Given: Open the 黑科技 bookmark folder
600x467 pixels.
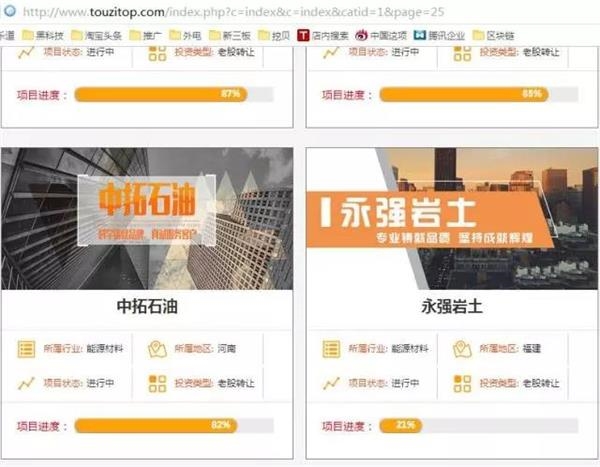Looking at the screenshot, I should coord(42,36).
